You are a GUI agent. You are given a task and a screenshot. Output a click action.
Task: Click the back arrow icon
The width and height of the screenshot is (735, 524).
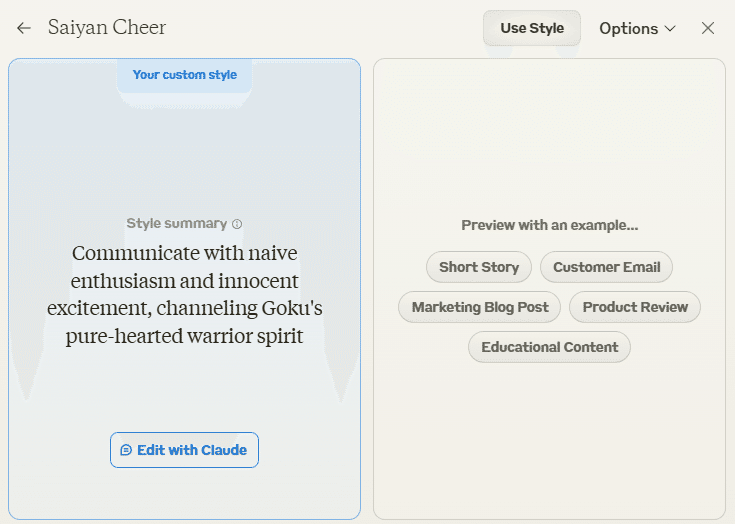tap(24, 28)
